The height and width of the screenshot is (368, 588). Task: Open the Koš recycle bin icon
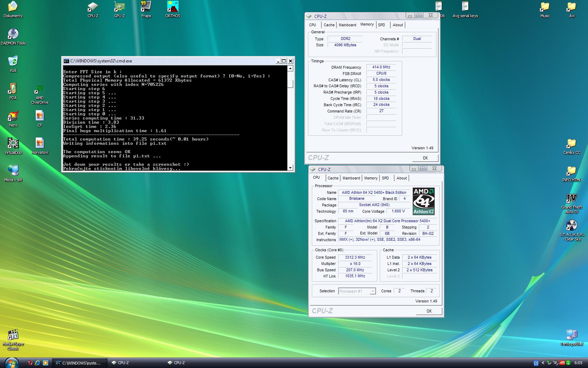pyautogui.click(x=13, y=64)
